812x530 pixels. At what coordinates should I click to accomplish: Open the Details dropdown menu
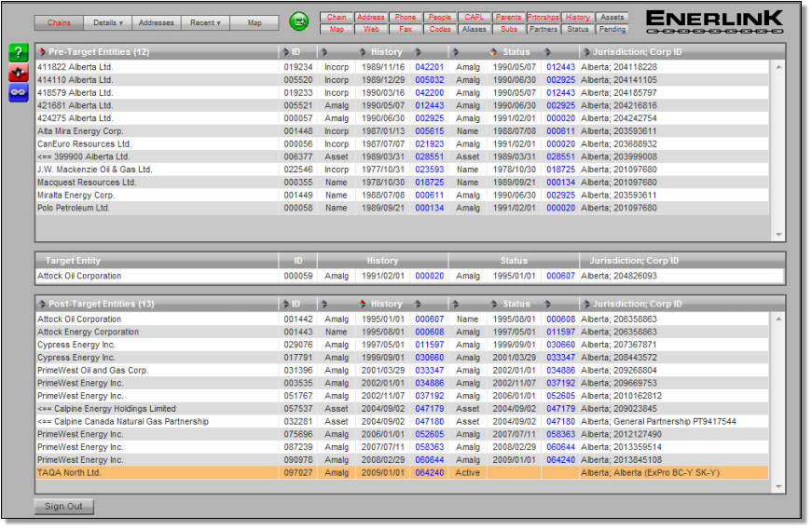click(108, 22)
